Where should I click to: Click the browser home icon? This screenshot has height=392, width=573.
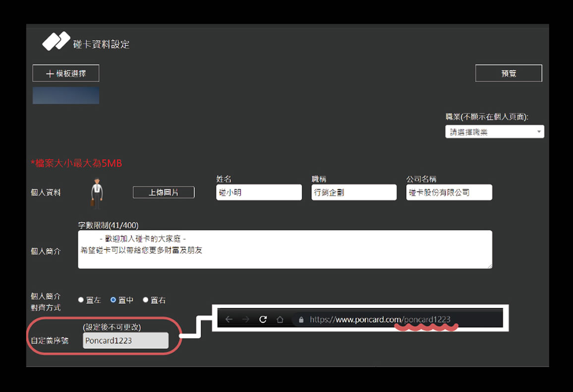[280, 320]
